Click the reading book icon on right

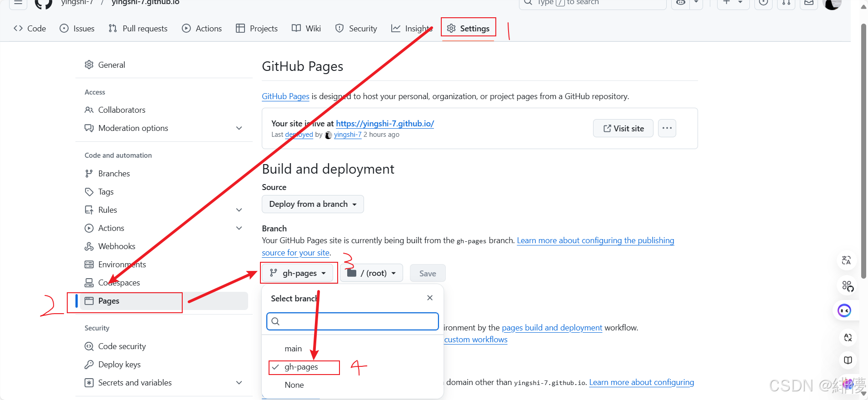click(x=848, y=360)
